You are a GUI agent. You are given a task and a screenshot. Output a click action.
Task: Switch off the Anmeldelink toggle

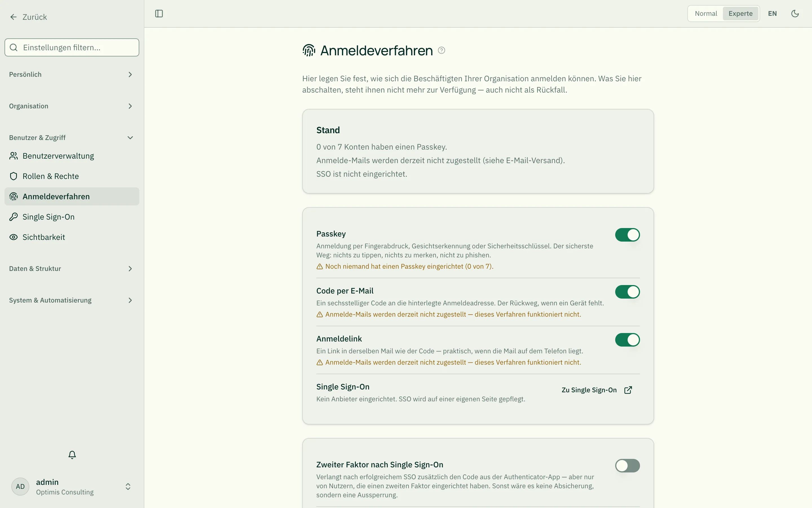(627, 340)
